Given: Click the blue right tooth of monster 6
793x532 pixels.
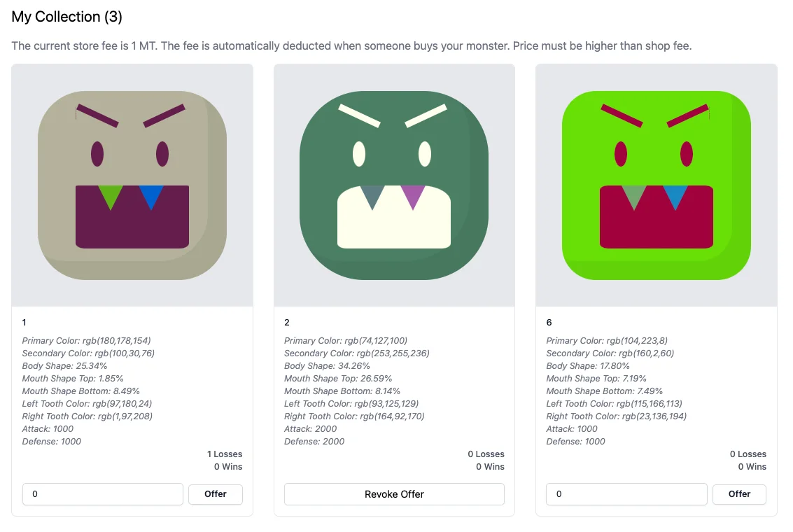Looking at the screenshot, I should (675, 195).
